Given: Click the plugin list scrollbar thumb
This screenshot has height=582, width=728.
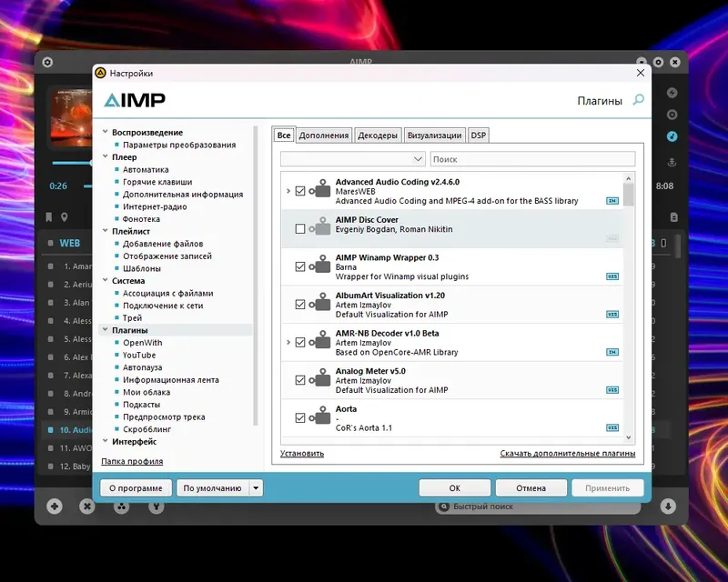Looking at the screenshot, I should click(x=629, y=195).
